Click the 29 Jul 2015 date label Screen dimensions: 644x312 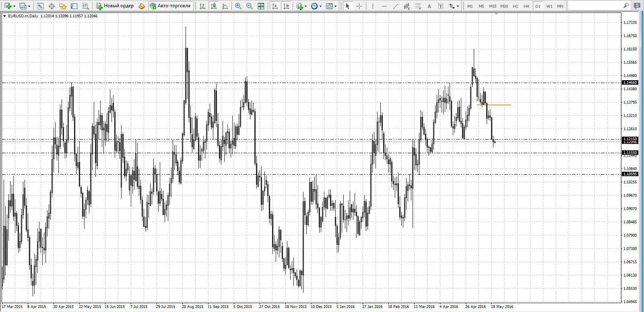(166, 307)
